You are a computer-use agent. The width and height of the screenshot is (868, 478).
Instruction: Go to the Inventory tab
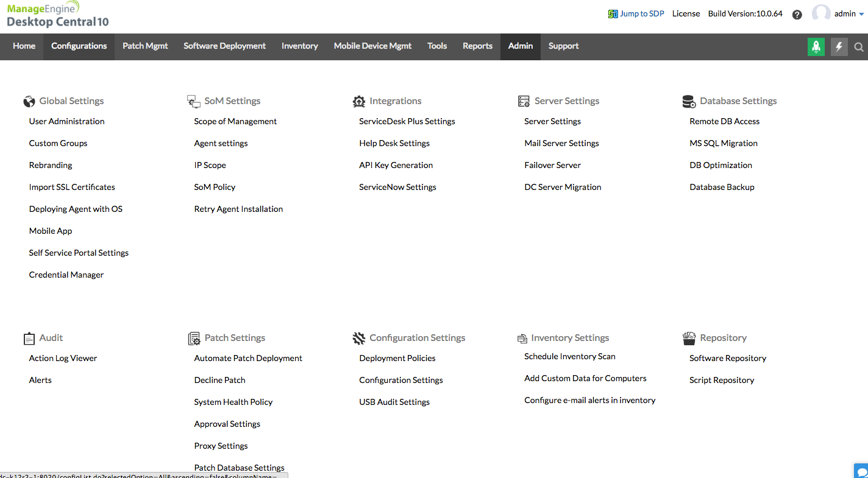[x=299, y=46]
